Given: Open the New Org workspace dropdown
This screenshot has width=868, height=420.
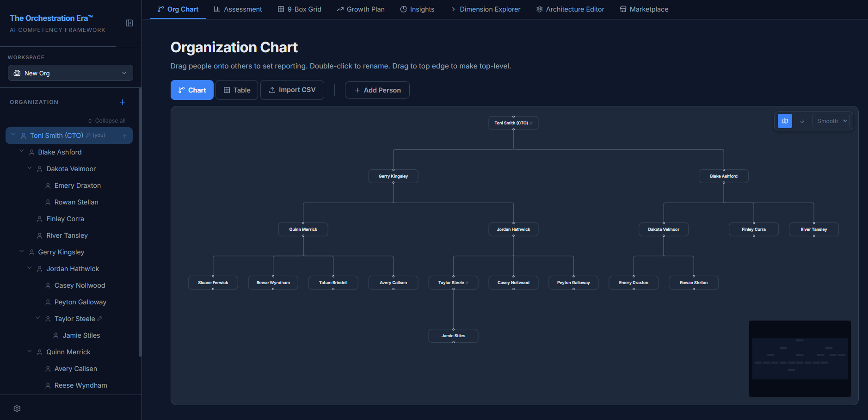Looking at the screenshot, I should [x=70, y=73].
